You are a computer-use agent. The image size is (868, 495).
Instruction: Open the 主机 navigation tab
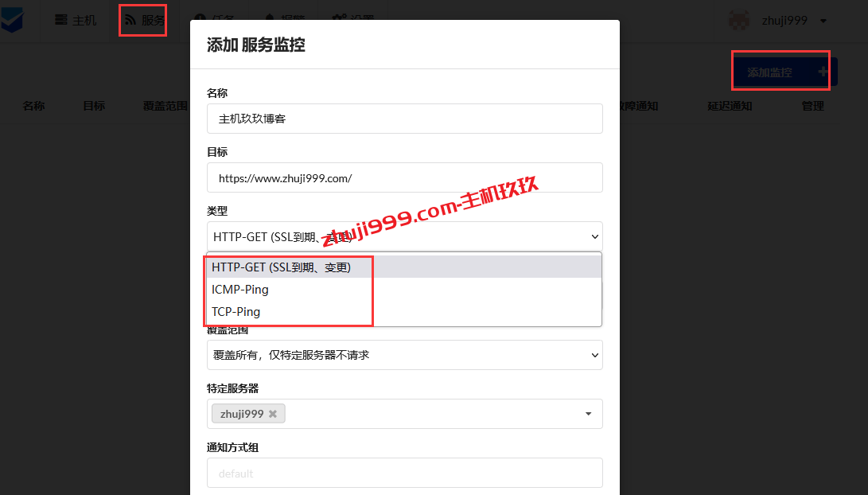pyautogui.click(x=76, y=21)
